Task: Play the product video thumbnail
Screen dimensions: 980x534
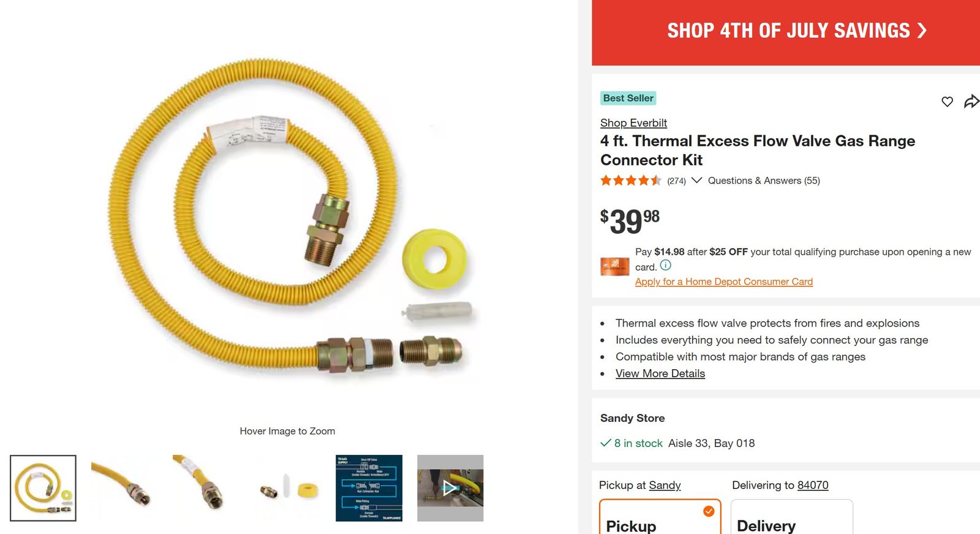Action: tap(450, 488)
